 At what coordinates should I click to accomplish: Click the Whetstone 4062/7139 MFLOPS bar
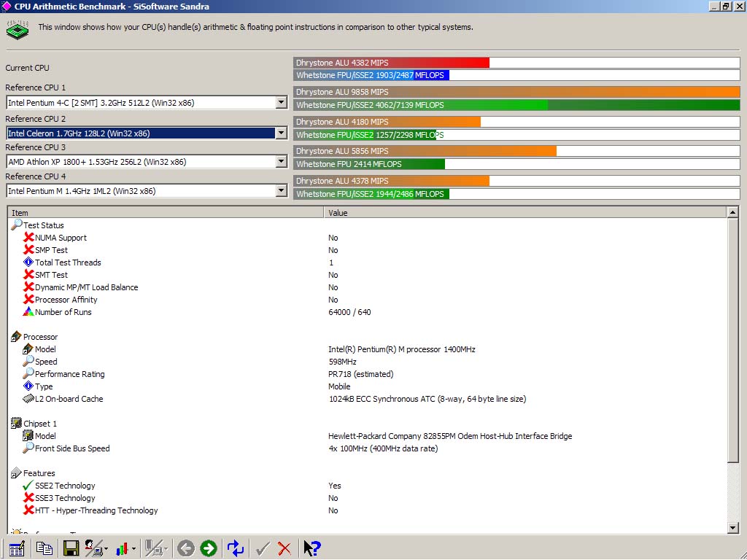pyautogui.click(x=516, y=105)
